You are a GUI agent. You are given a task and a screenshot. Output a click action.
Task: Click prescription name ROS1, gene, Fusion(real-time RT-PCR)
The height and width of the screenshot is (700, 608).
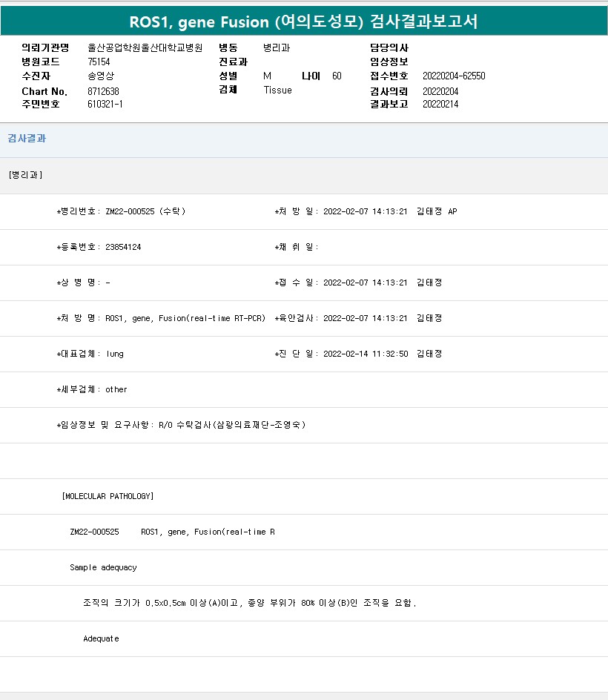click(185, 318)
